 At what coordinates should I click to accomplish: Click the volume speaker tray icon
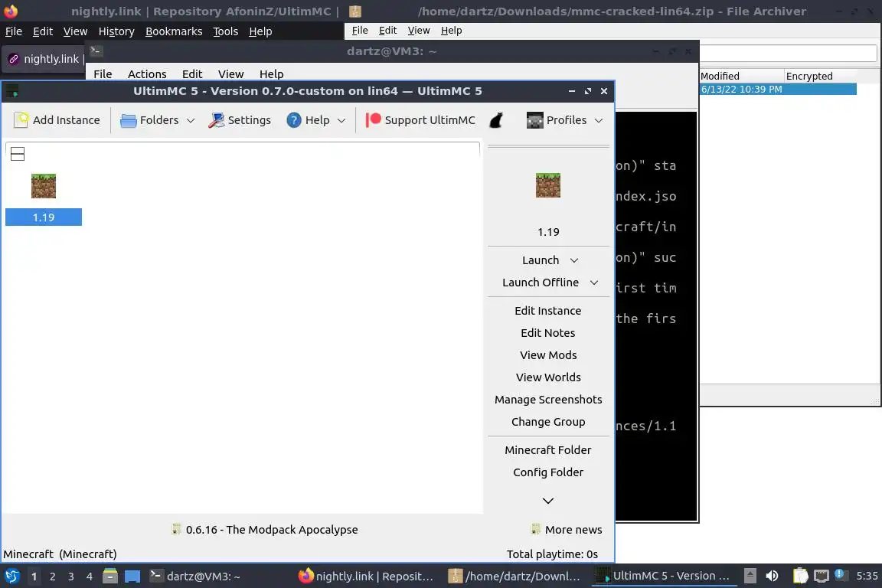[773, 576]
